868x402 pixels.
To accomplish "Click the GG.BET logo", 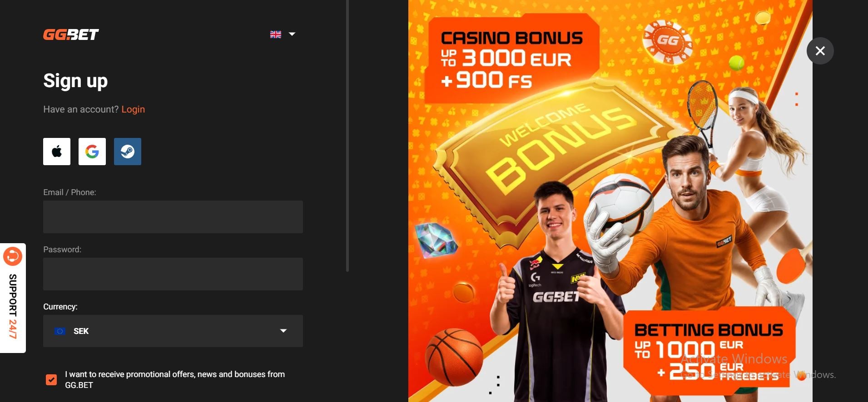I will point(71,34).
